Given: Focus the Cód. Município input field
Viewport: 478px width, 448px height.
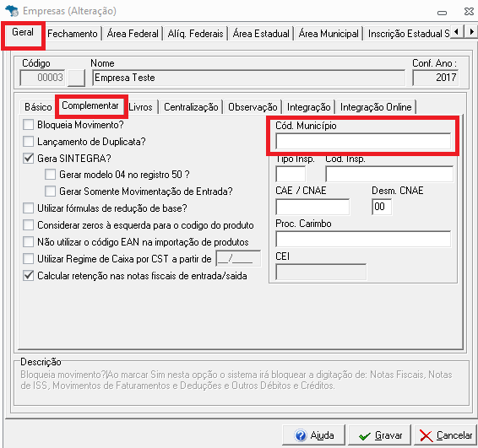Looking at the screenshot, I should pyautogui.click(x=363, y=141).
